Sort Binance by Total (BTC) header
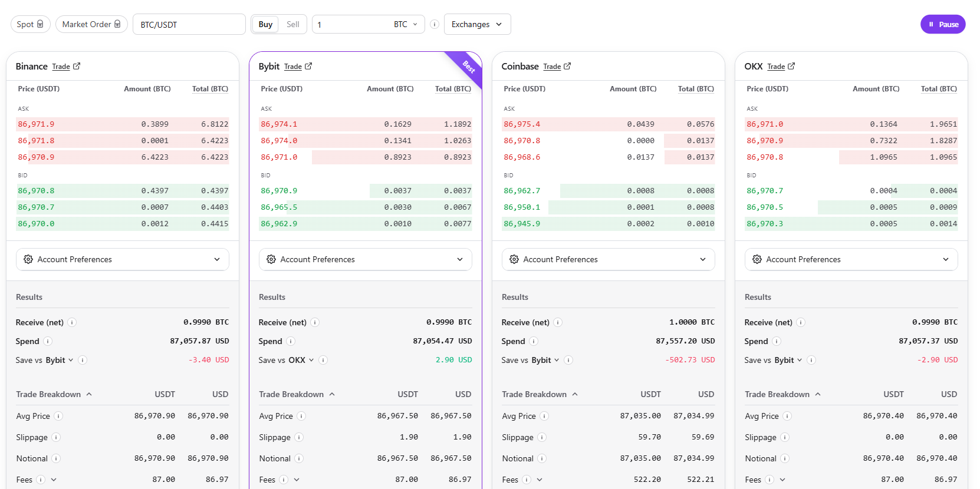 (210, 89)
